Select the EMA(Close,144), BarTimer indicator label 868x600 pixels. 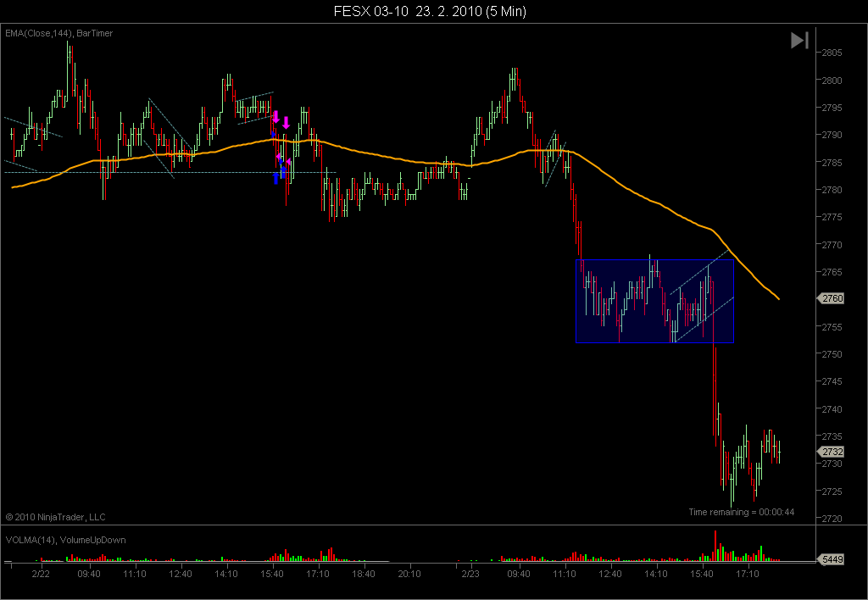(x=59, y=33)
